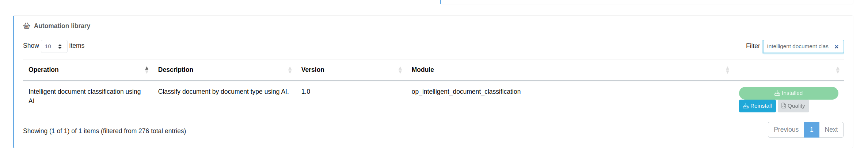Click the sort arrows of the last unnamed column

838,70
